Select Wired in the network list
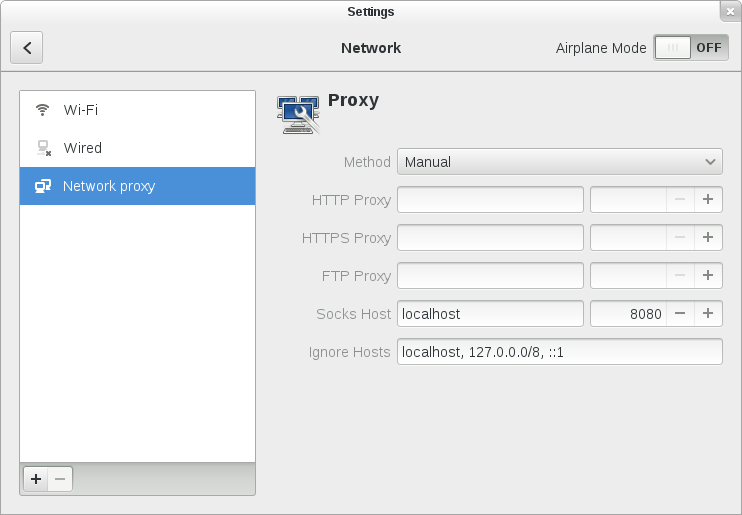Image resolution: width=742 pixels, height=515 pixels. [137, 148]
